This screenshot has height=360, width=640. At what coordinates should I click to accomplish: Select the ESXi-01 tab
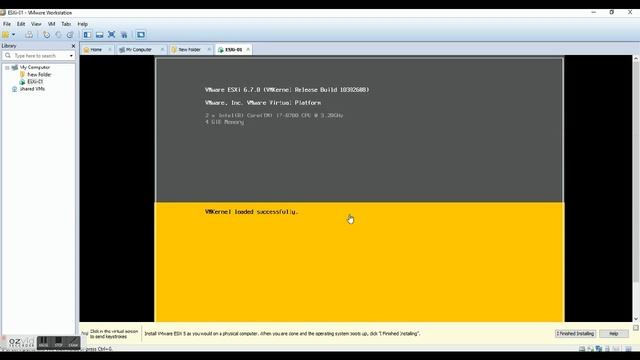pos(233,49)
